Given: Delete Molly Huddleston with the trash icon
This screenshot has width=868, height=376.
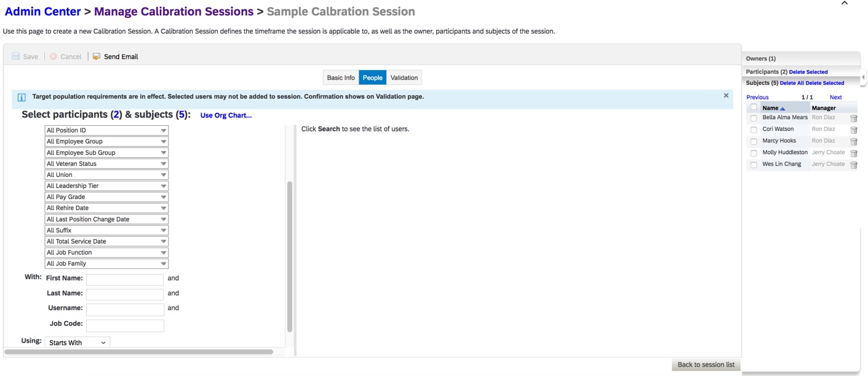Looking at the screenshot, I should pos(854,153).
